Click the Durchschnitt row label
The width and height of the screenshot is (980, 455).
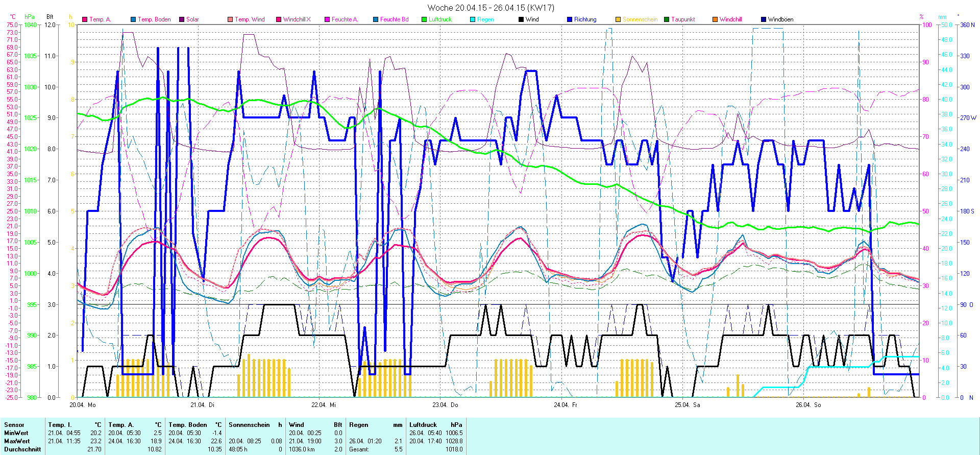click(x=22, y=449)
